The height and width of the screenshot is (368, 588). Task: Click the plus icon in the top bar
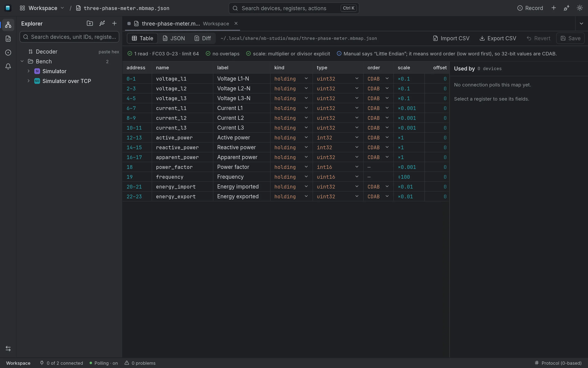tap(554, 8)
